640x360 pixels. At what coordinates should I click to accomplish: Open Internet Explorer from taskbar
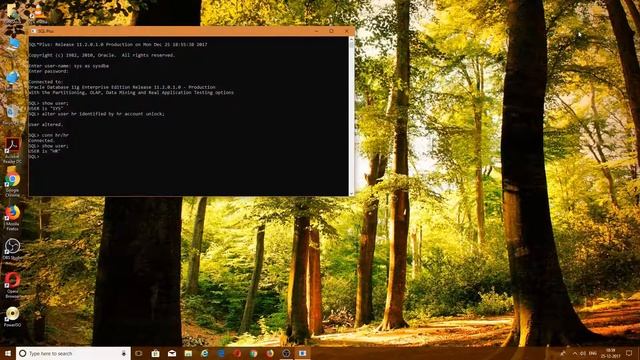pos(204,353)
